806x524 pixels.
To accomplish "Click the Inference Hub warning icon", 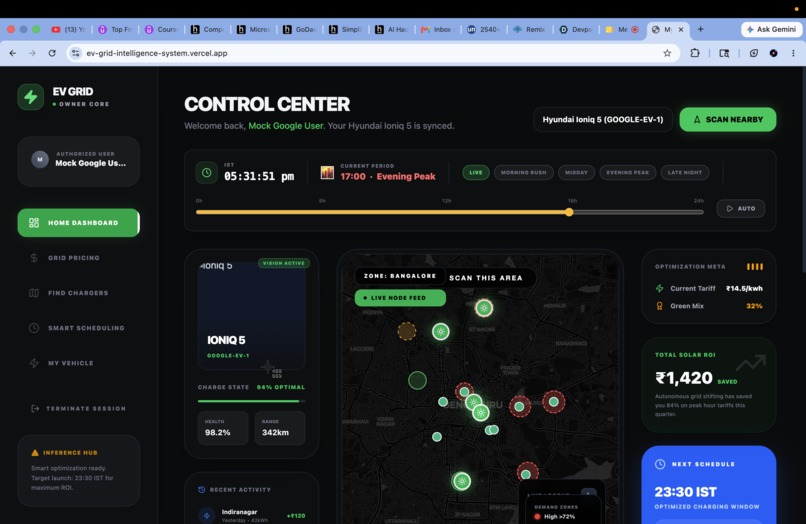I will 35,453.
